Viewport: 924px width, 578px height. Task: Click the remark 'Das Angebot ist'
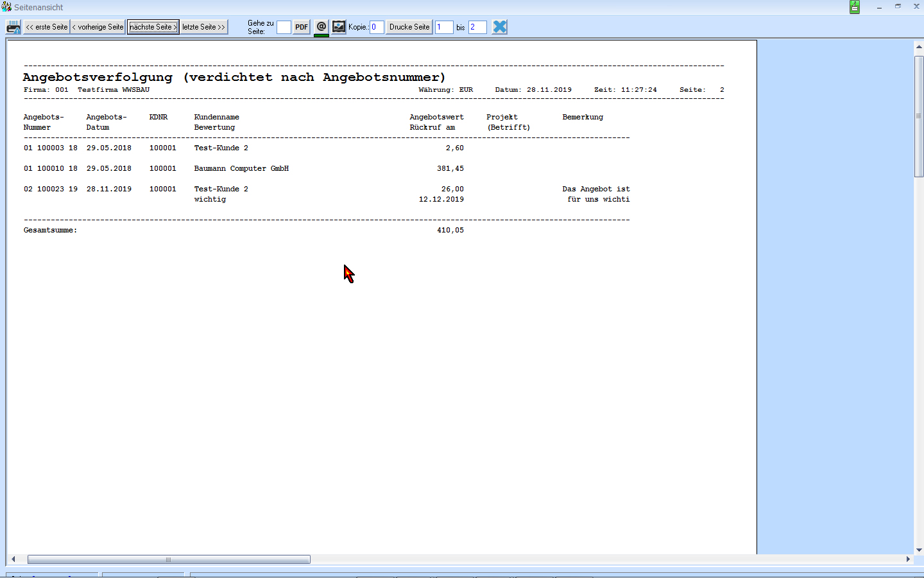pos(596,189)
